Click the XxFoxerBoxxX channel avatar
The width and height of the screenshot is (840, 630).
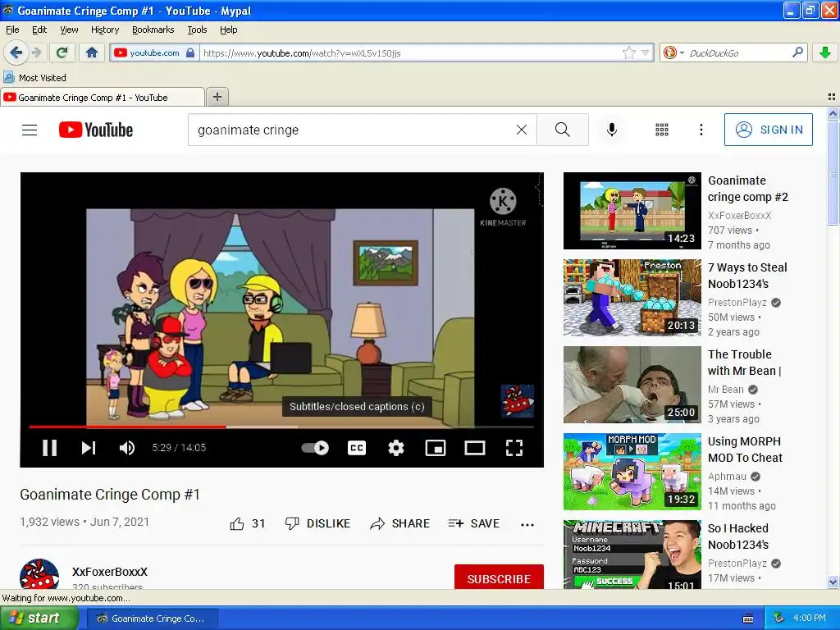pyautogui.click(x=39, y=574)
